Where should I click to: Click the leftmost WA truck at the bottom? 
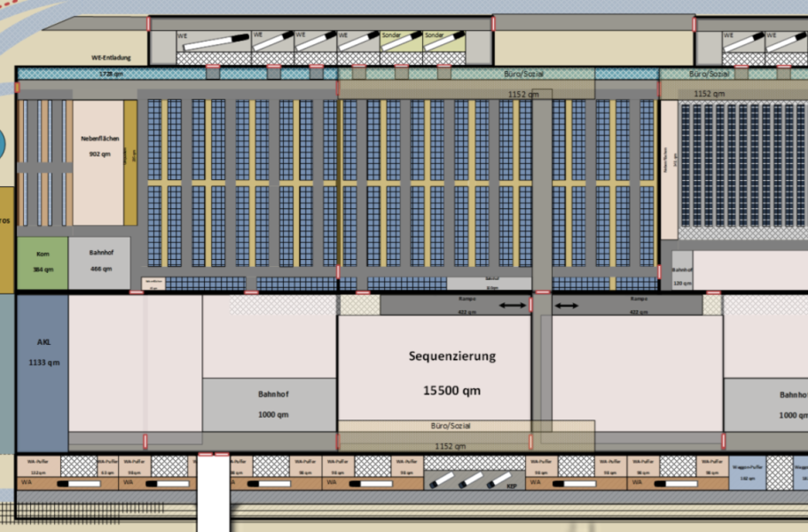[78, 483]
